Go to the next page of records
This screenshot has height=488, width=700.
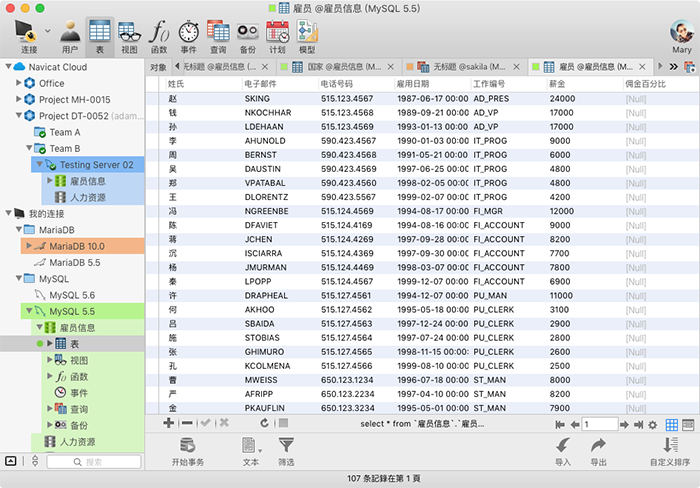tap(625, 425)
